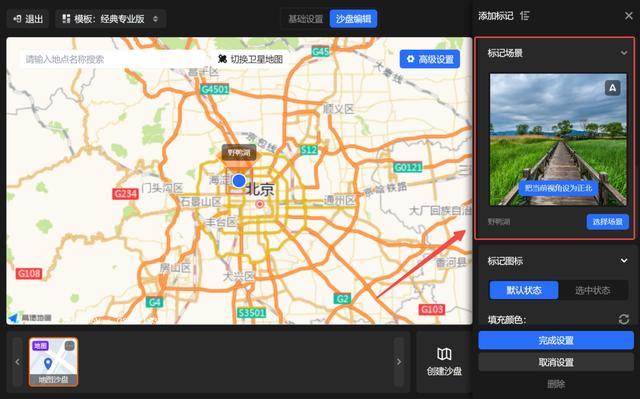
Task: Click the blue marker dot on map
Action: point(239,181)
